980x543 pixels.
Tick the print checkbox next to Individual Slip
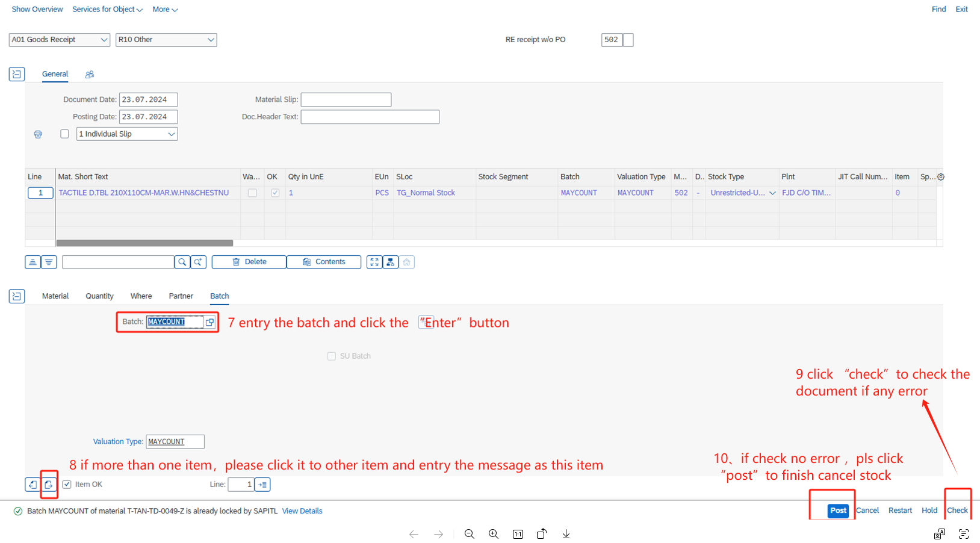click(64, 134)
